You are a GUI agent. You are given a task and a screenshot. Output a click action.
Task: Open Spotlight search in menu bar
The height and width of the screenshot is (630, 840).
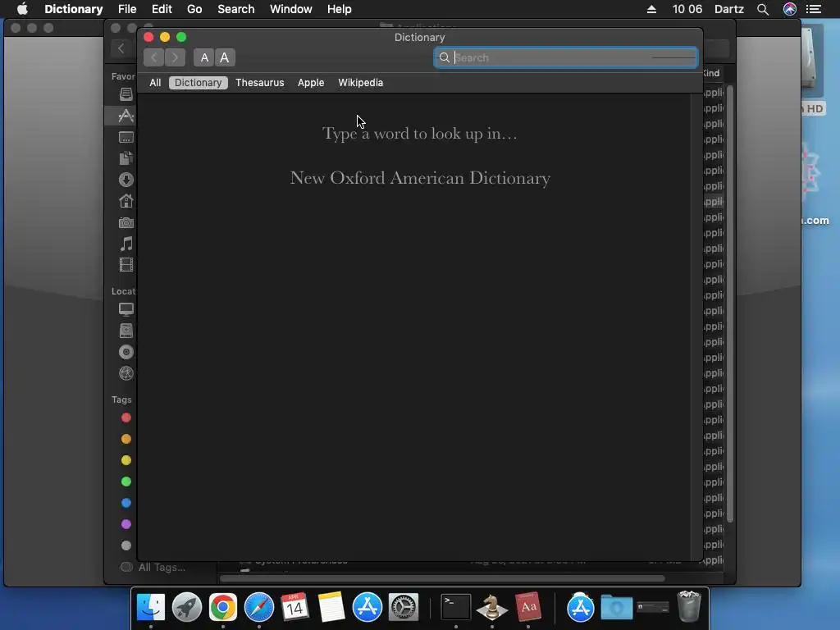[763, 9]
